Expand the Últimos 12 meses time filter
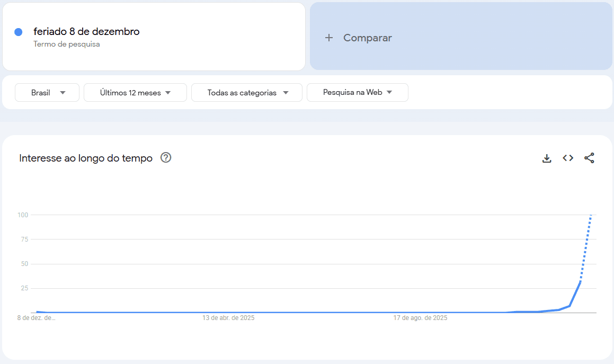The image size is (614, 364). coord(135,92)
